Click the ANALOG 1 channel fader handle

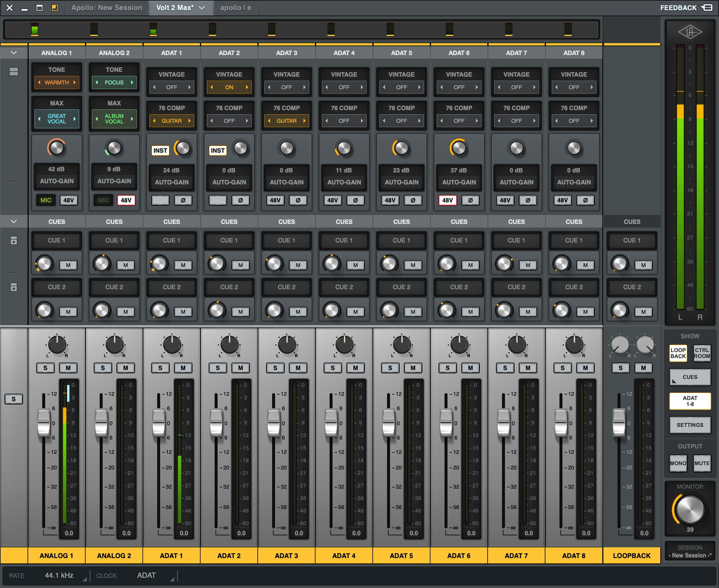tap(44, 423)
